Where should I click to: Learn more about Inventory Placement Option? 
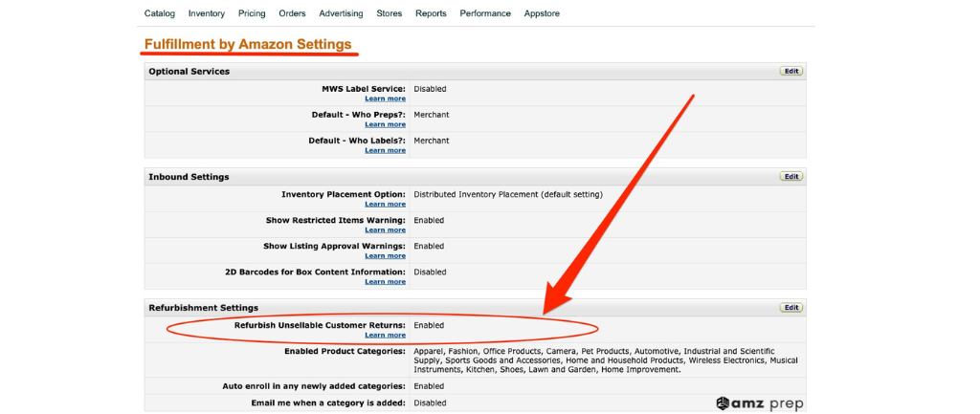(x=385, y=205)
